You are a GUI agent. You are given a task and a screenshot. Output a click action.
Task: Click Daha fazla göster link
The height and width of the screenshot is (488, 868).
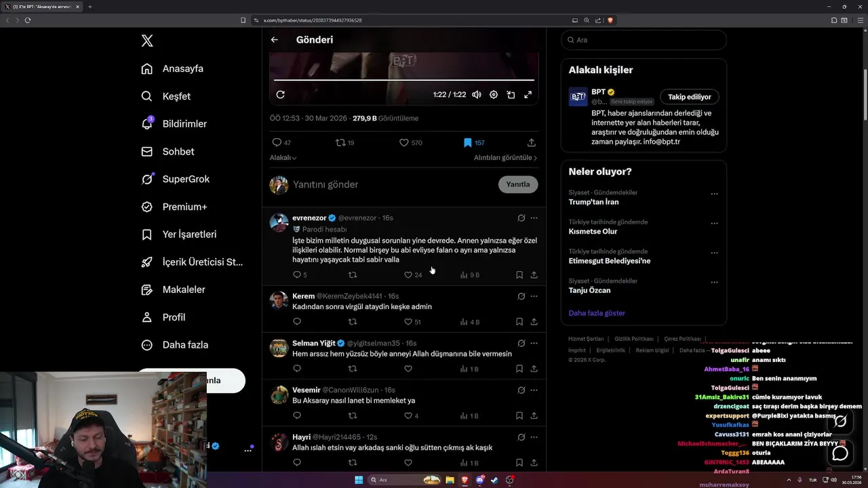point(597,313)
